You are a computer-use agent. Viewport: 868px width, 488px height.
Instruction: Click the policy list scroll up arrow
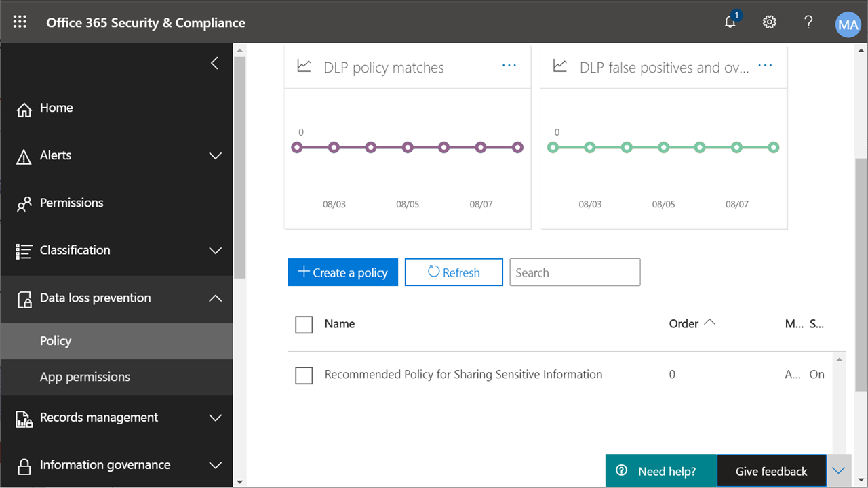tap(840, 359)
